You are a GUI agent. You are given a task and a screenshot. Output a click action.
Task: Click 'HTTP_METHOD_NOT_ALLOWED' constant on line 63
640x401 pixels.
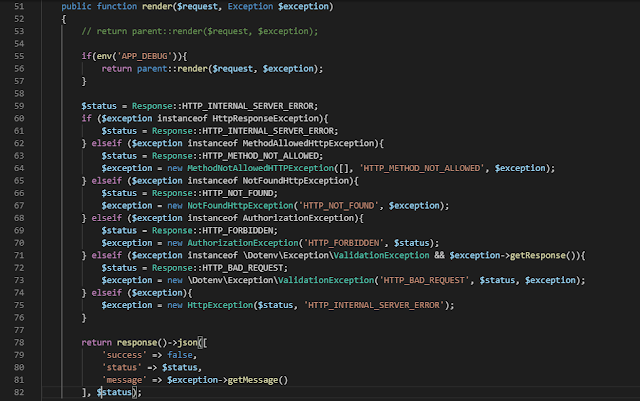[x=260, y=156]
